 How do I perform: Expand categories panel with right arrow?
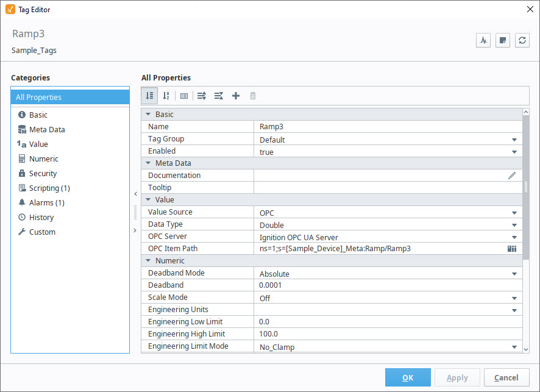tap(135, 230)
